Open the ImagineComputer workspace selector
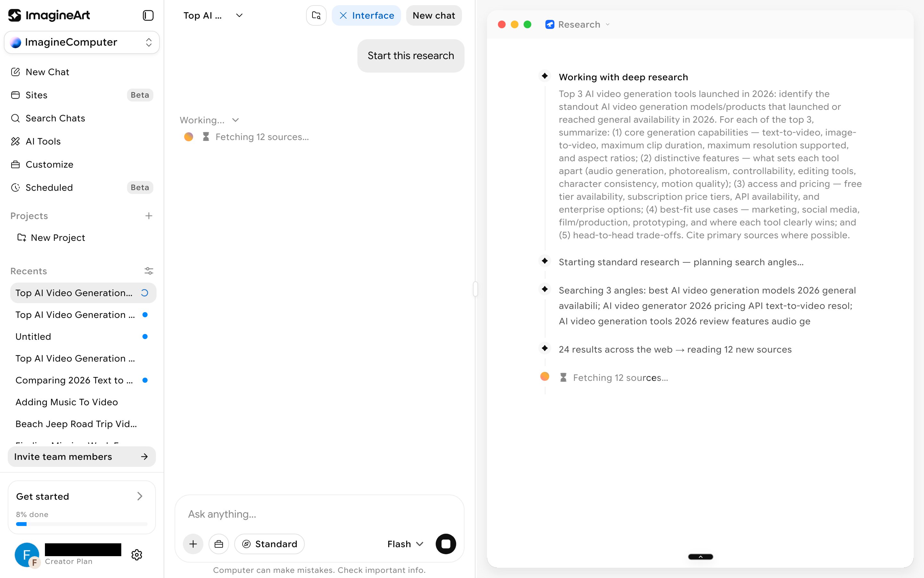The width and height of the screenshot is (924, 578). [82, 42]
